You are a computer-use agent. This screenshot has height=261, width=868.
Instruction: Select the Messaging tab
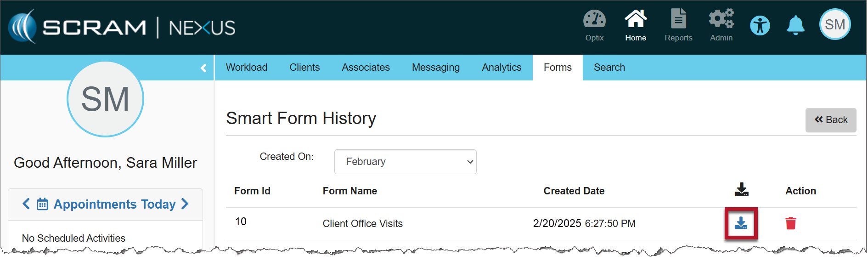[x=435, y=68]
